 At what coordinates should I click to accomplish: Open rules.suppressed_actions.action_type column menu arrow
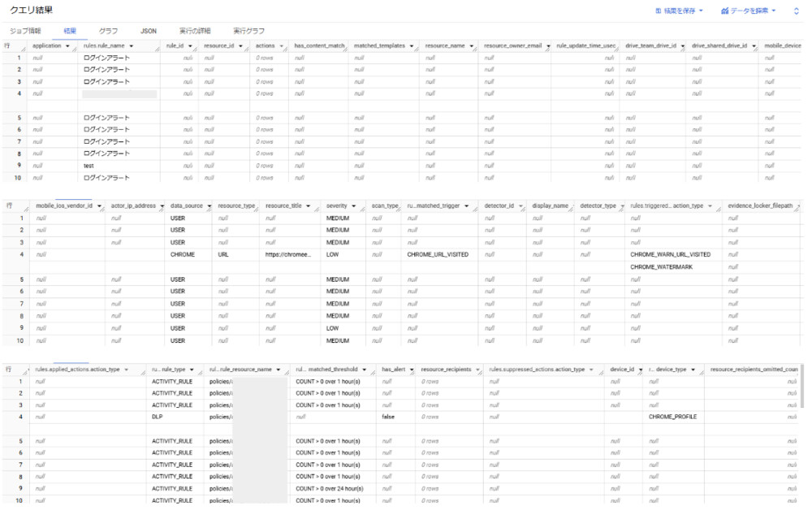[591, 370]
